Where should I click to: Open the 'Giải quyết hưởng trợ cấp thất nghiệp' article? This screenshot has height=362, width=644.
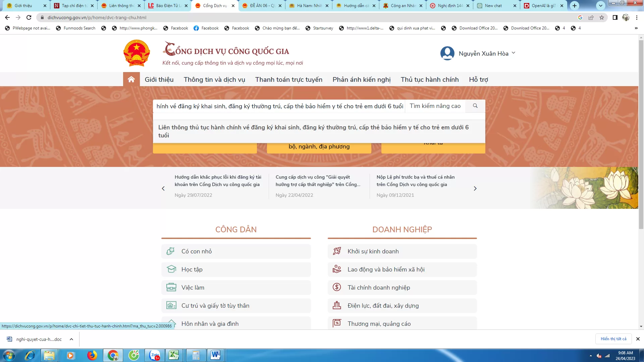318,181
